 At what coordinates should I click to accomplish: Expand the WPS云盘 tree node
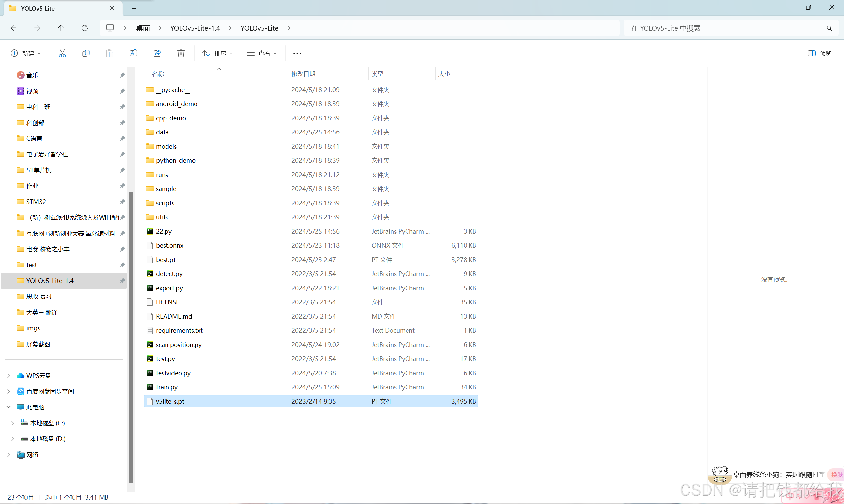click(9, 376)
